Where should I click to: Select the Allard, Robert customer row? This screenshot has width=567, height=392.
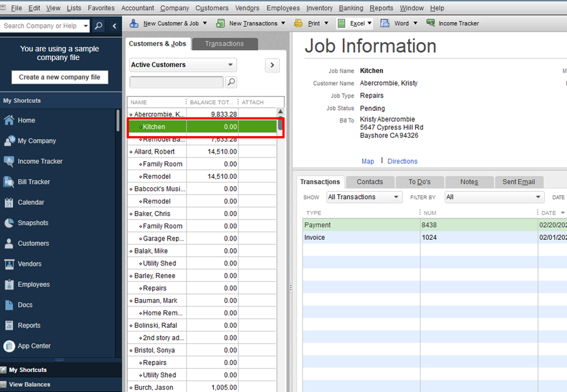tap(154, 152)
